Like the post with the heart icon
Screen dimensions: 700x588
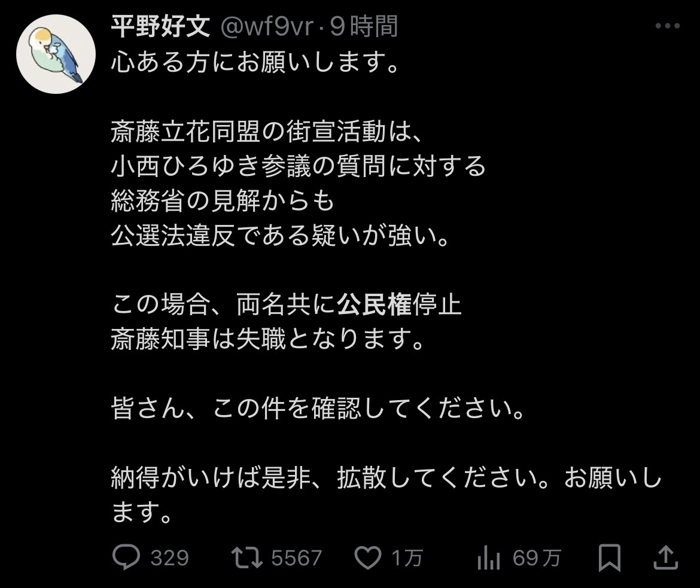[x=368, y=557]
